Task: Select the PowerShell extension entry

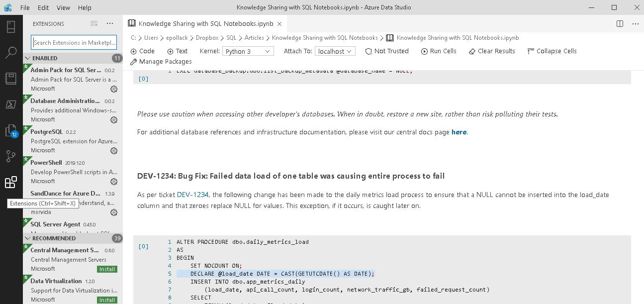Action: point(73,172)
